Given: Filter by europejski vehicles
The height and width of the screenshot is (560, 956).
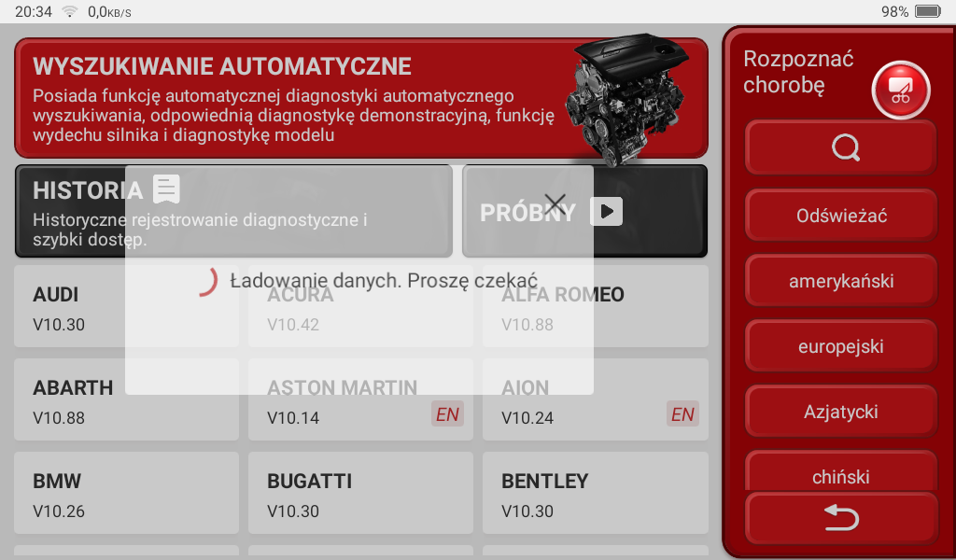Looking at the screenshot, I should click(840, 346).
